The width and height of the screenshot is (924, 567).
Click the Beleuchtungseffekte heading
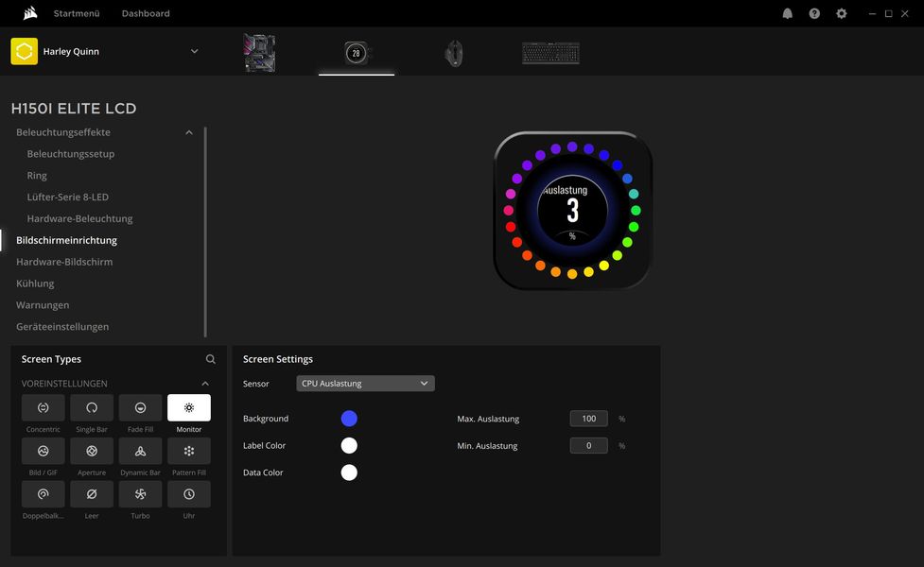63,132
